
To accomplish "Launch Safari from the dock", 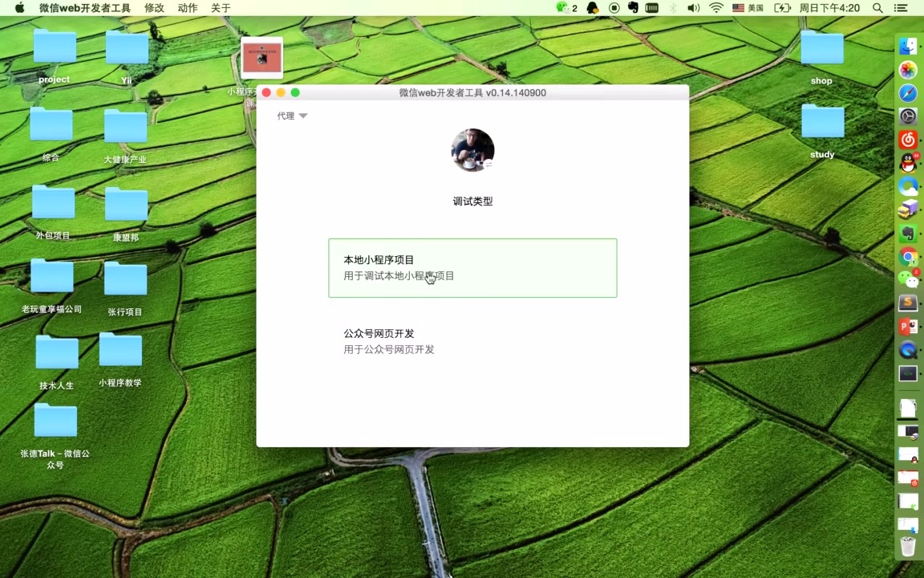I will point(908,93).
